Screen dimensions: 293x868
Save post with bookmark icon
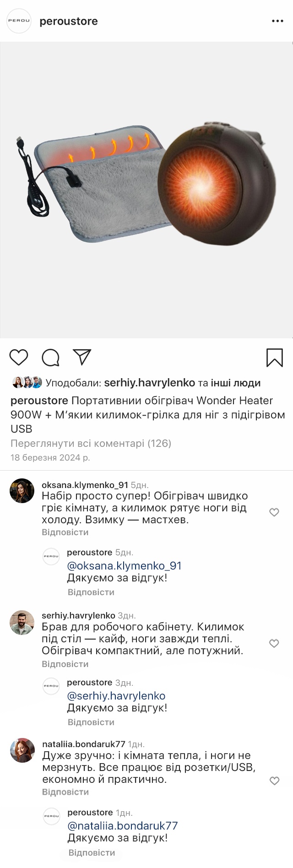(274, 358)
